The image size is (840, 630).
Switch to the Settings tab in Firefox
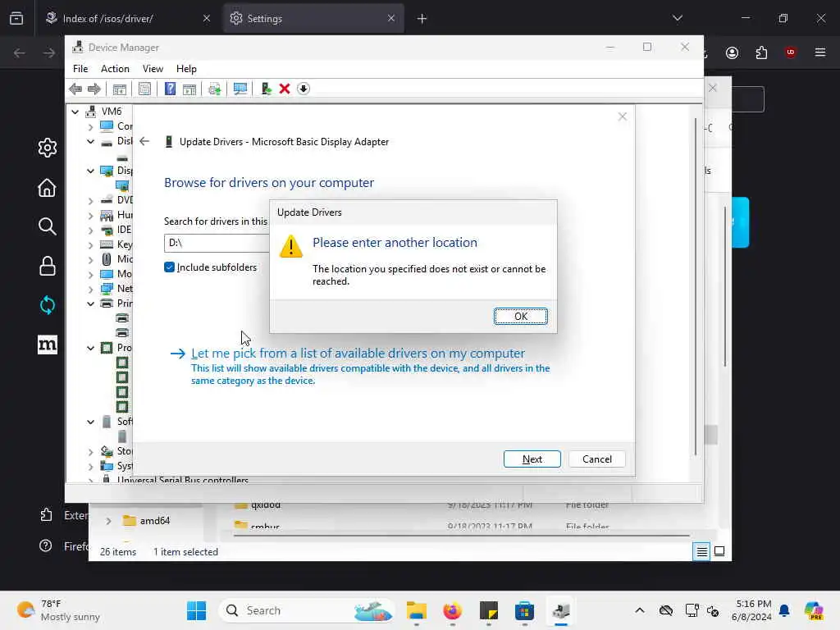pos(313,18)
